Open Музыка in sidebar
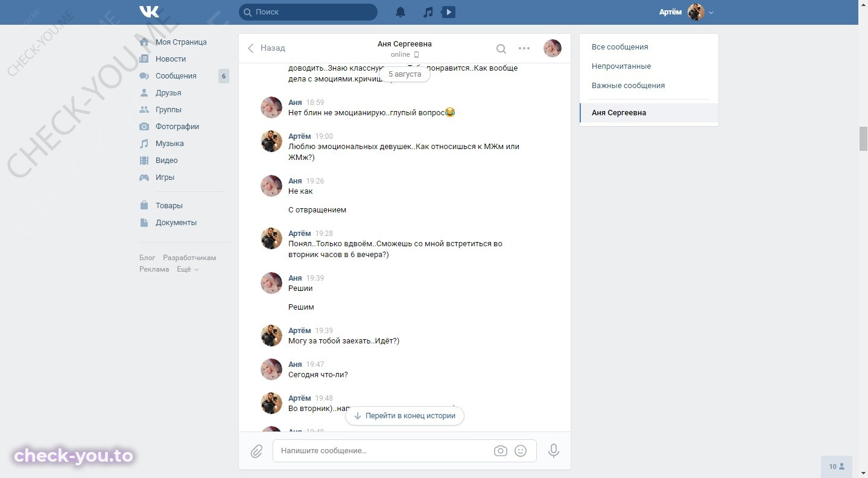 [x=169, y=144]
